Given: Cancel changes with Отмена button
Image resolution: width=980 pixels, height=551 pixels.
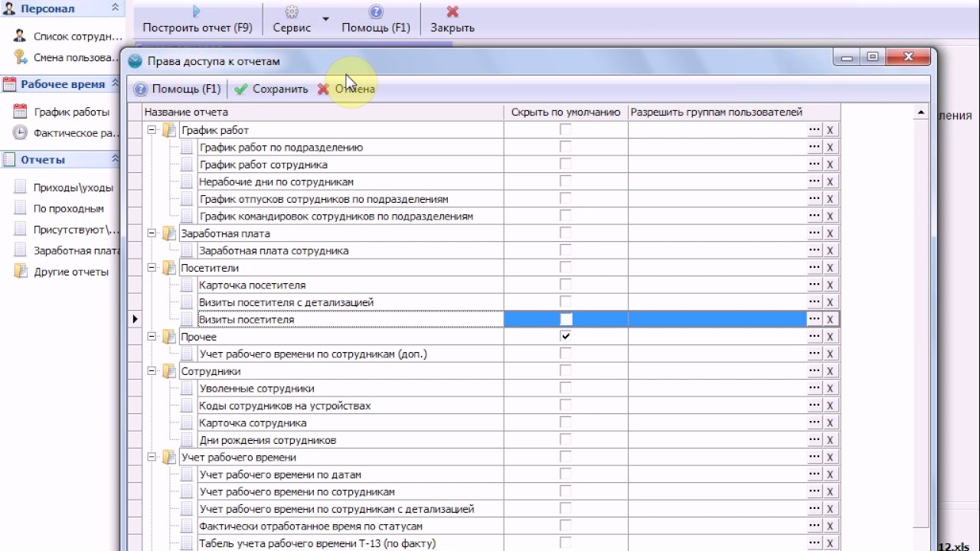Looking at the screenshot, I should (346, 89).
